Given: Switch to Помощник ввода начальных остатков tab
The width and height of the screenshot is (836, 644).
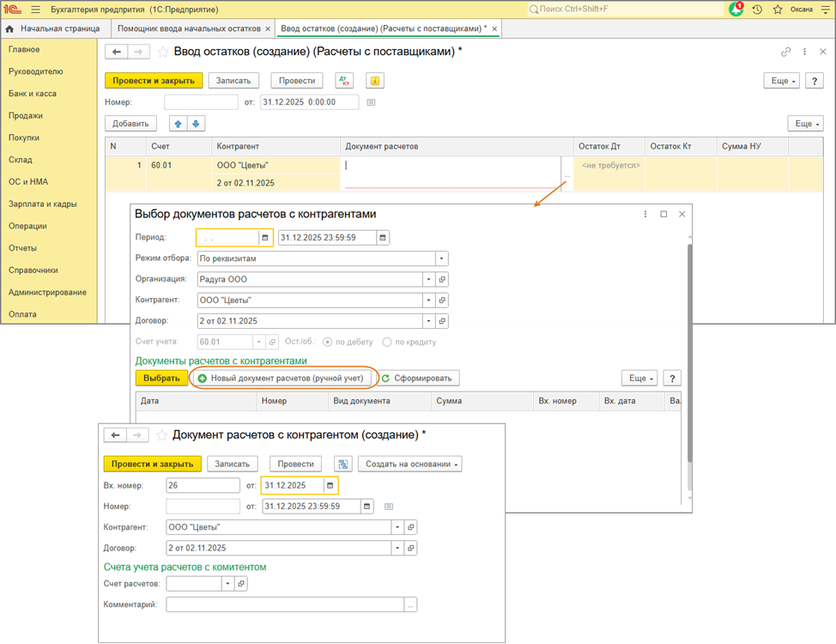Looking at the screenshot, I should click(x=189, y=28).
